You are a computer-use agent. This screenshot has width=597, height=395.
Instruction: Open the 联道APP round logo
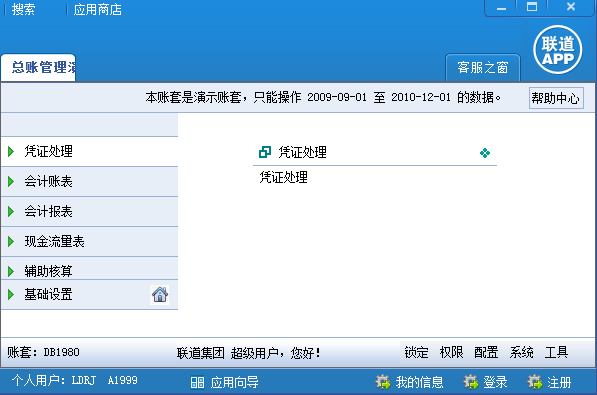click(557, 50)
